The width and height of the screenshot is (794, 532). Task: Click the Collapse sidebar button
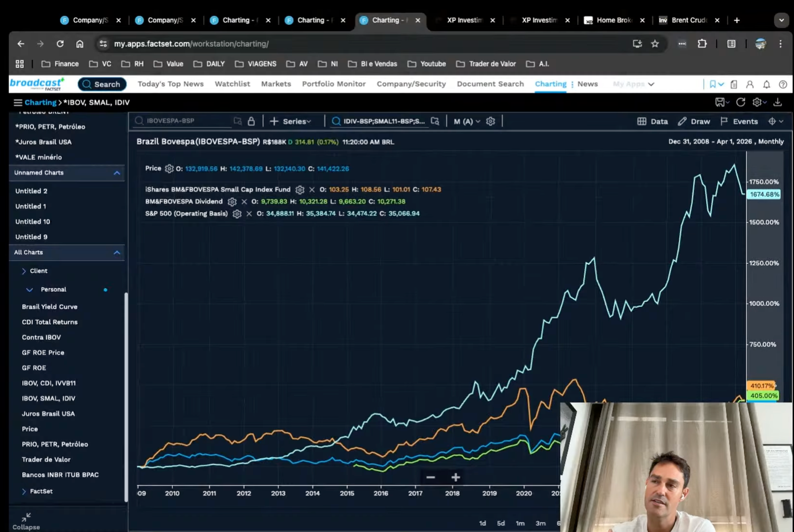[x=26, y=521]
